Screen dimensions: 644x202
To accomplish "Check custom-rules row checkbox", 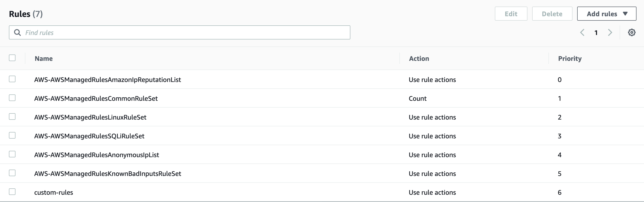I will point(12,192).
